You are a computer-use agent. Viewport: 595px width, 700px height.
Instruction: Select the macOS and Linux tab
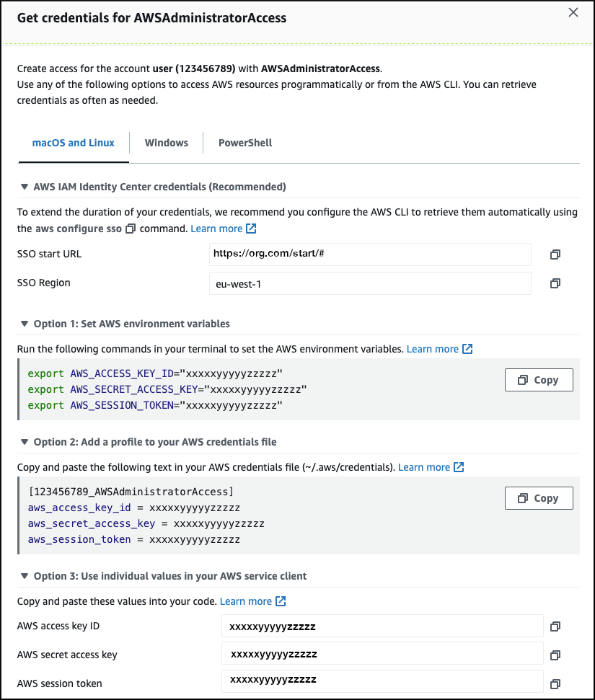click(x=74, y=143)
